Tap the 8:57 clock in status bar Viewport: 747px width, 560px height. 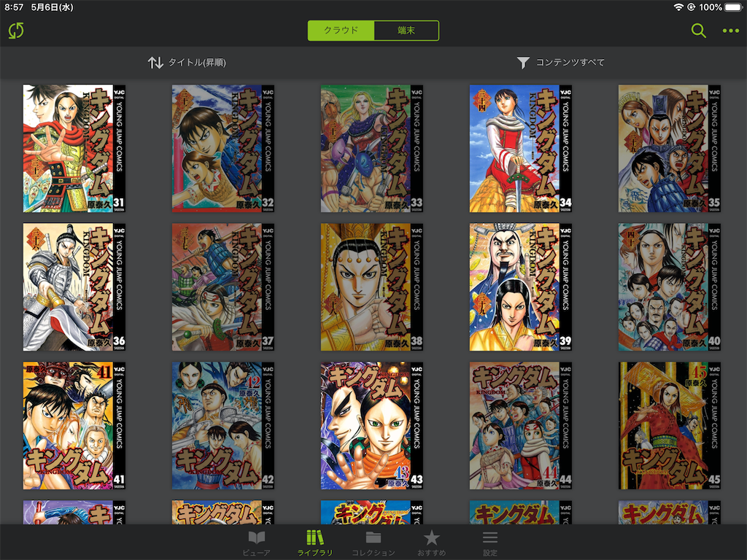(x=14, y=7)
